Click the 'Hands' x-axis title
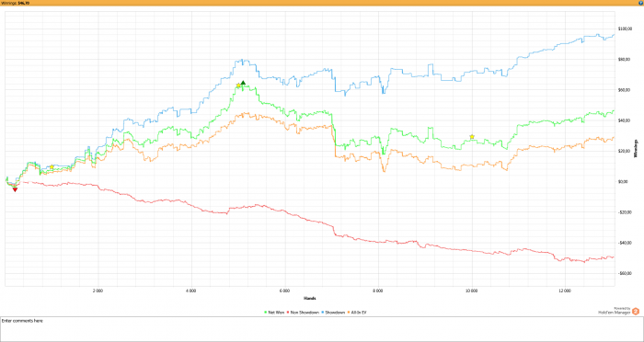Image resolution: width=644 pixels, height=342 pixels. point(310,298)
